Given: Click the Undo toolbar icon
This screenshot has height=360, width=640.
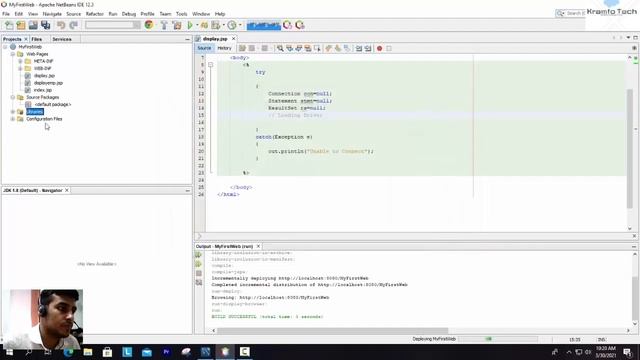Looking at the screenshot, I should [x=61, y=25].
